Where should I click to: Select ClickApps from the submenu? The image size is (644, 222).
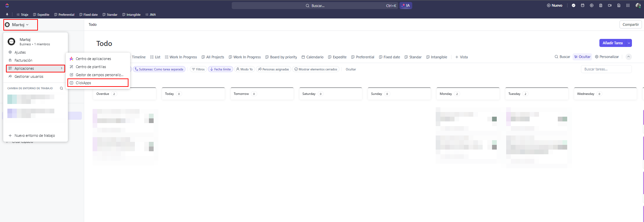[84, 83]
